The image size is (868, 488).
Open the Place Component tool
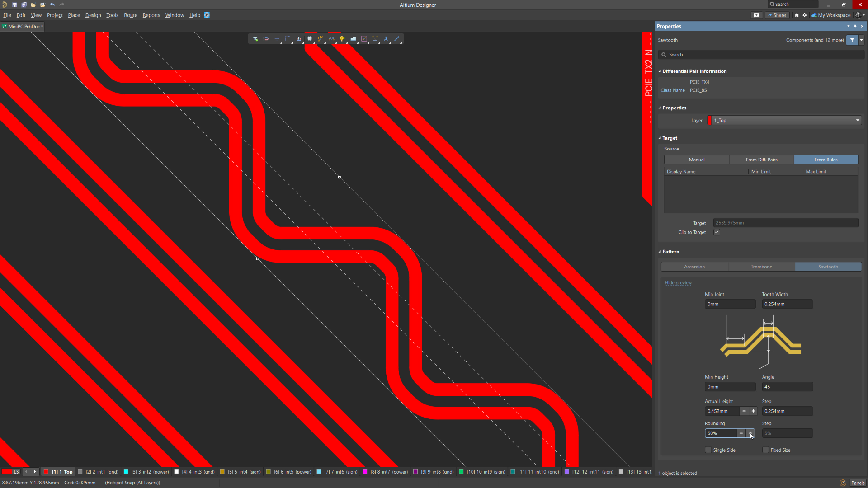(309, 39)
